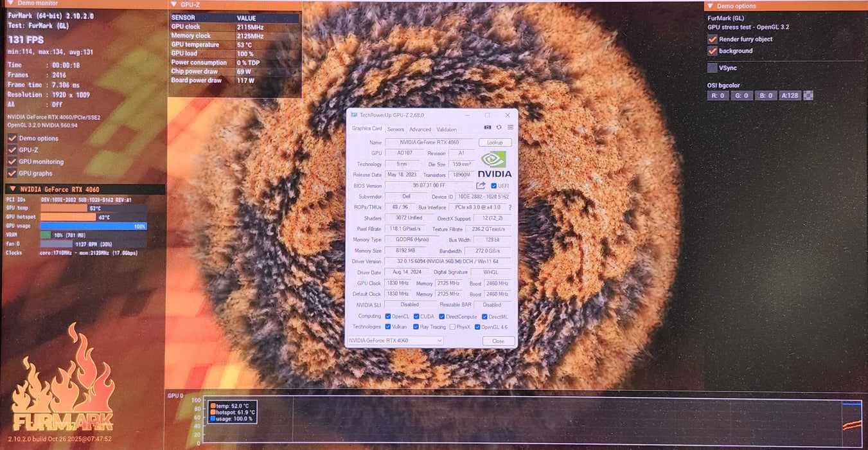The width and height of the screenshot is (868, 450).
Task: Disable Render furry object option
Action: (x=712, y=39)
